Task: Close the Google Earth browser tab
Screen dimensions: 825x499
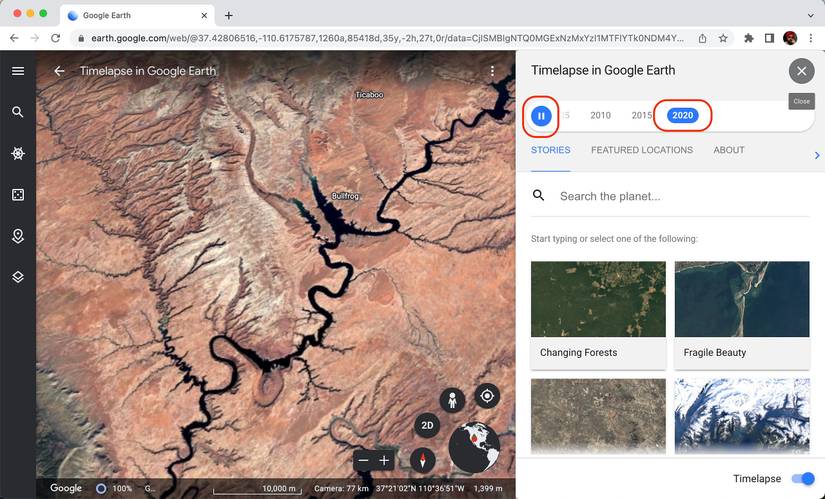Action: click(204, 16)
